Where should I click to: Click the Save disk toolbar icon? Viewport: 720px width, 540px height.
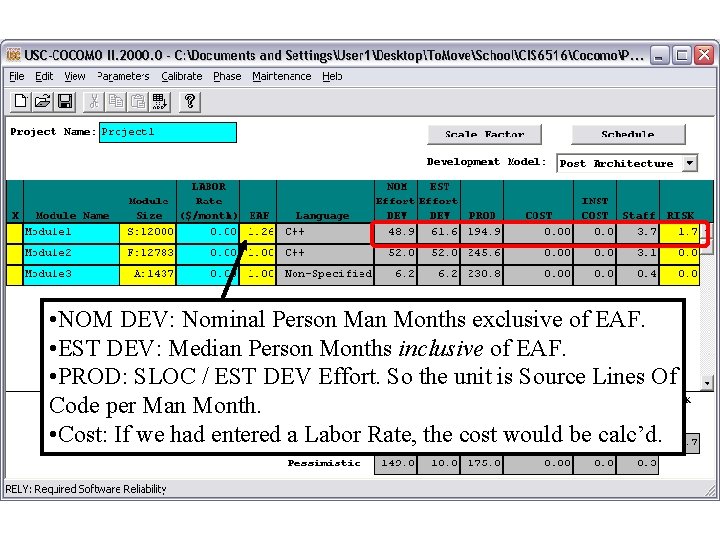point(65,101)
